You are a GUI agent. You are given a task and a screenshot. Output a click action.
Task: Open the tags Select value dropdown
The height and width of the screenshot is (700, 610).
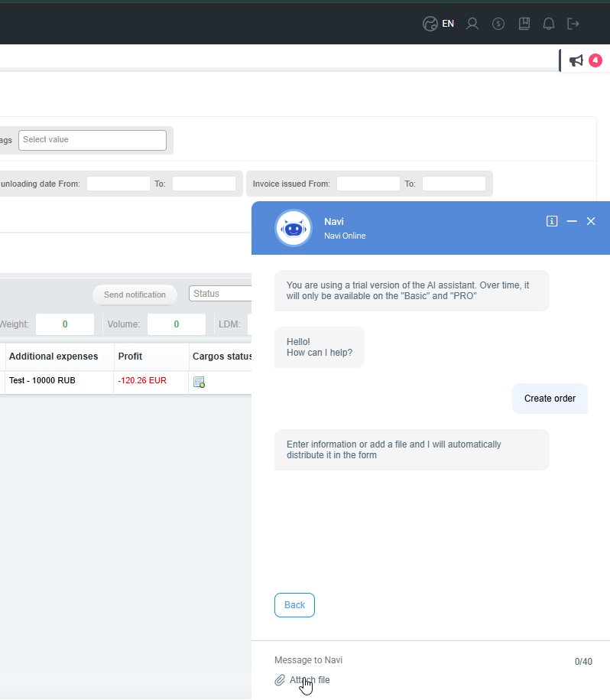tap(92, 140)
